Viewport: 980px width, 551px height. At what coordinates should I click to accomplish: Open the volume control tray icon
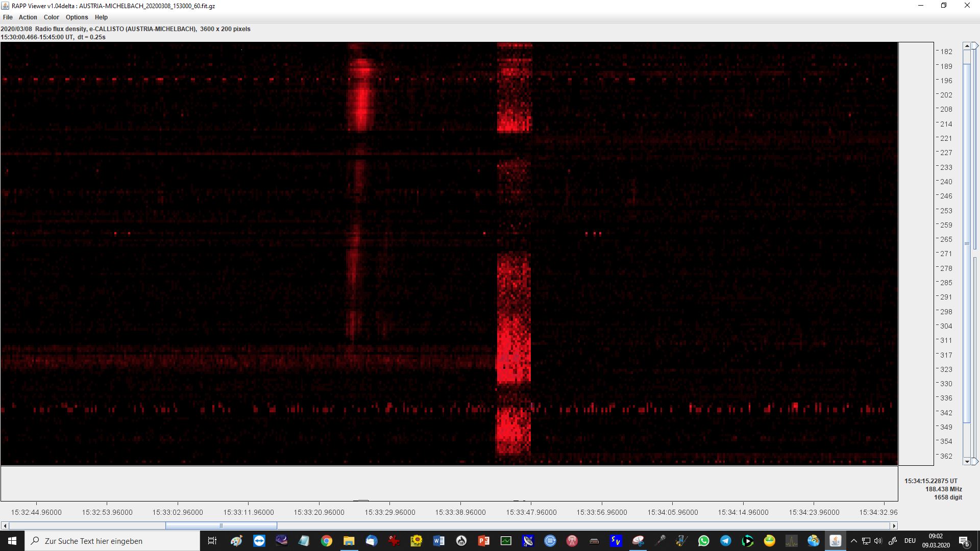878,541
